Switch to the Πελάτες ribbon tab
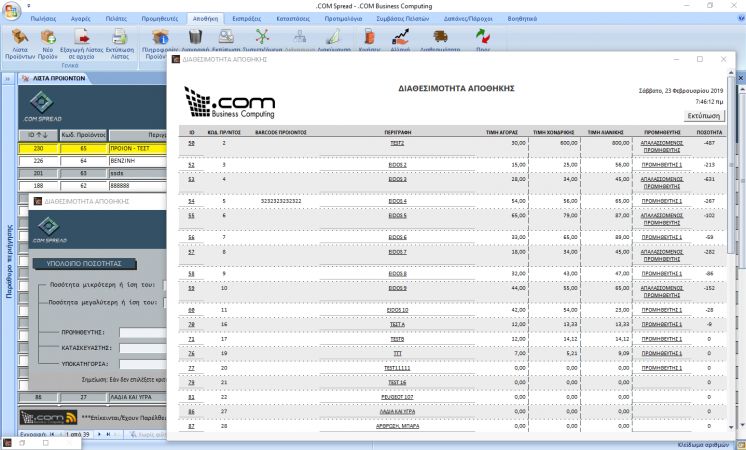This screenshot has width=746, height=450. (x=116, y=19)
